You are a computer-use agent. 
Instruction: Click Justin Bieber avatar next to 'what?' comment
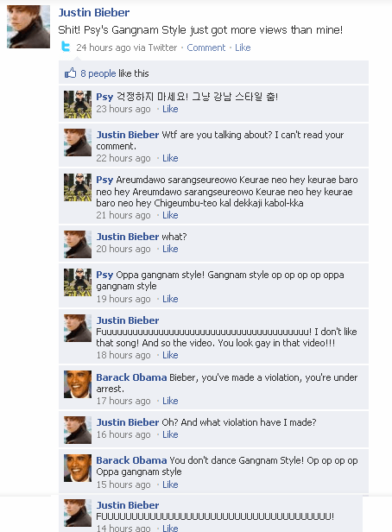coord(78,244)
